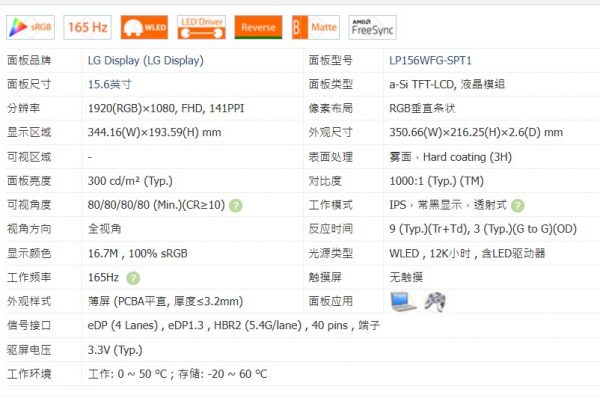Click the 344.16(W)×193.59(H) mm display area value
The height and width of the screenshot is (401, 600).
coord(154,132)
